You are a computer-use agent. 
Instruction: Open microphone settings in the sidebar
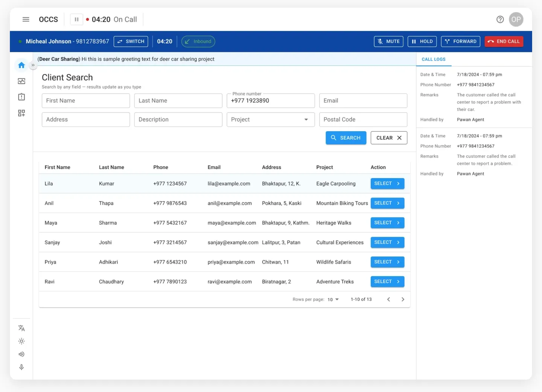[21, 367]
